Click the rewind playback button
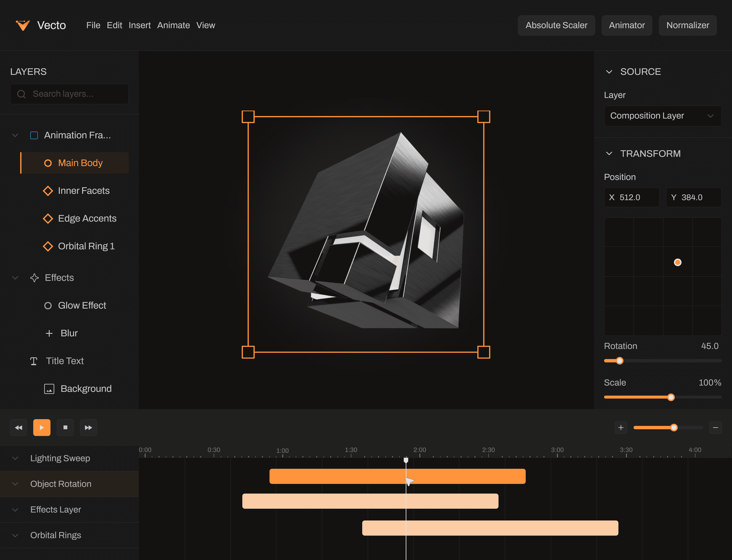 (18, 428)
